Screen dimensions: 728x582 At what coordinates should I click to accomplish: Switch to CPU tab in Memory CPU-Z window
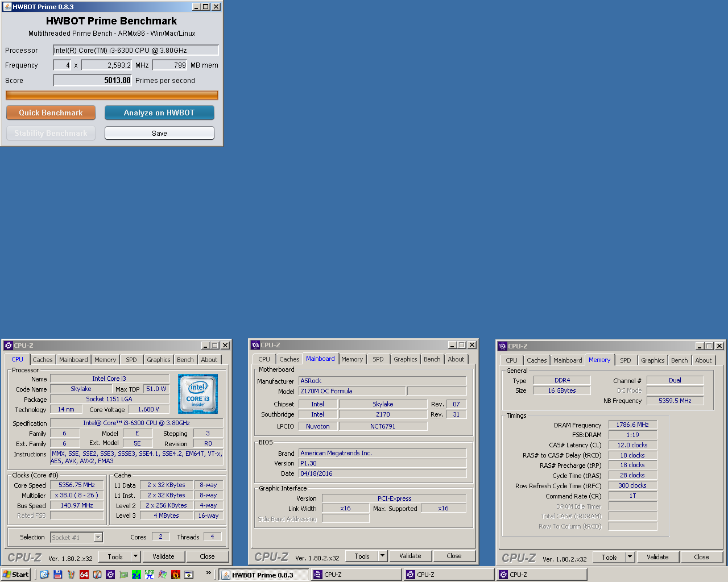[511, 360]
